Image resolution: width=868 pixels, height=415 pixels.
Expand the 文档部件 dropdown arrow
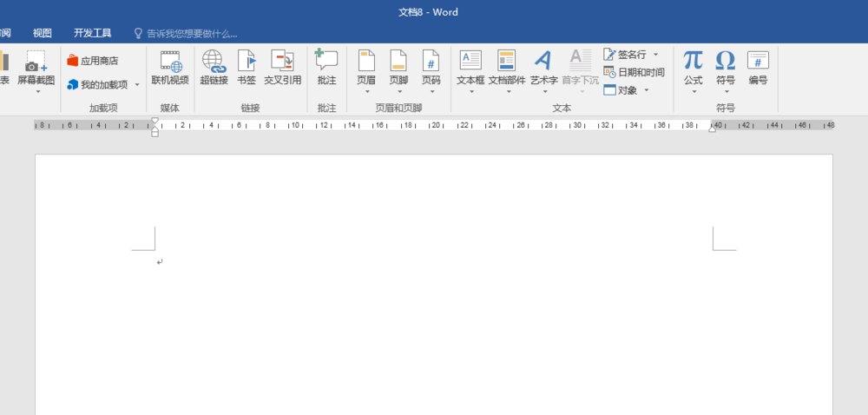pyautogui.click(x=508, y=91)
